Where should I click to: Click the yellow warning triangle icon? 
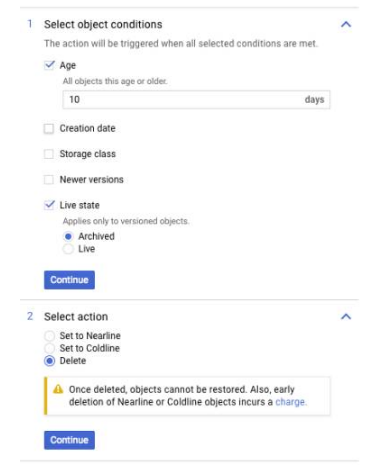tap(58, 389)
